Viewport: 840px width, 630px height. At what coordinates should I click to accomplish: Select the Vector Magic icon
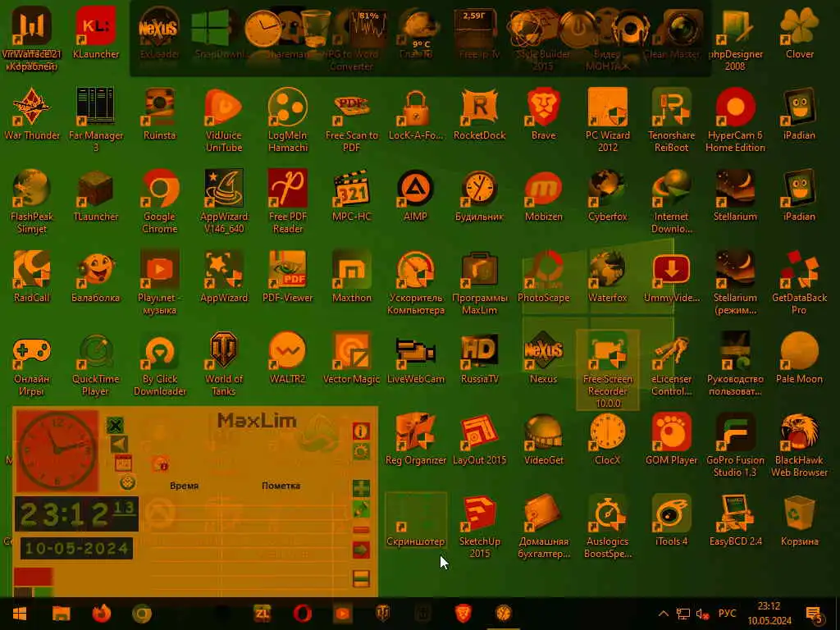coord(351,358)
